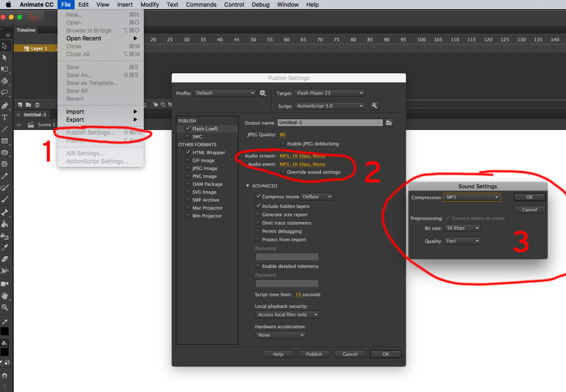
Task: Choose the Ink Bottle tool
Action: [x=5, y=236]
